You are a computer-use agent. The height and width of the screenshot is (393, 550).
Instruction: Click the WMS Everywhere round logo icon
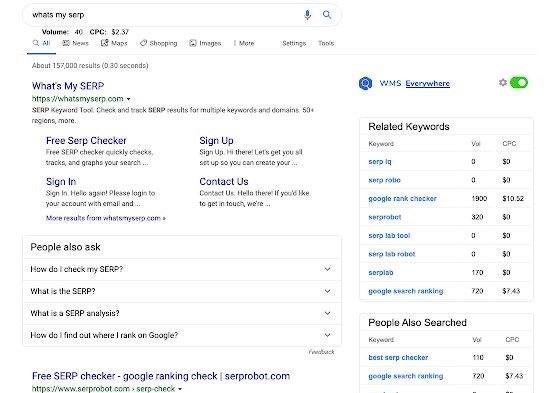point(365,84)
